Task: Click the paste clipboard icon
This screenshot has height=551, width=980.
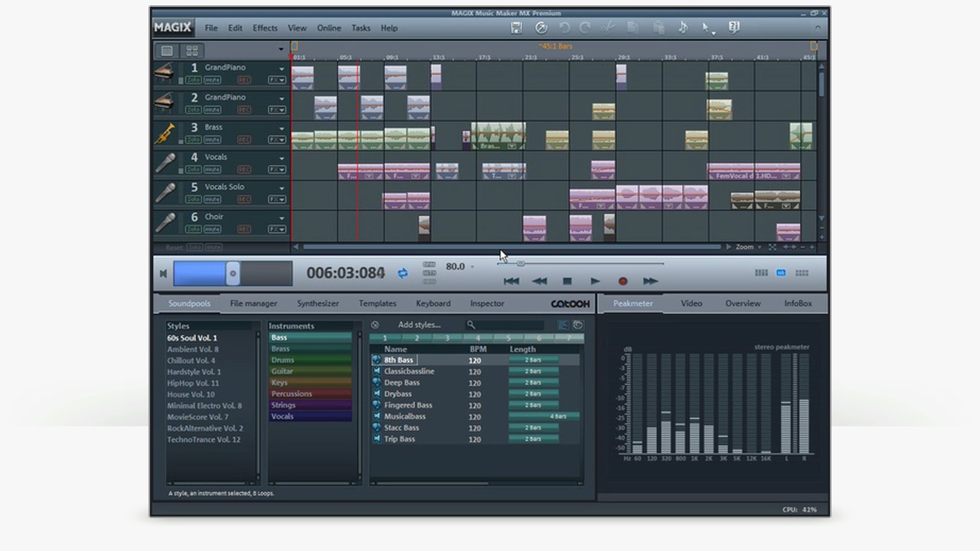Action: [x=658, y=28]
